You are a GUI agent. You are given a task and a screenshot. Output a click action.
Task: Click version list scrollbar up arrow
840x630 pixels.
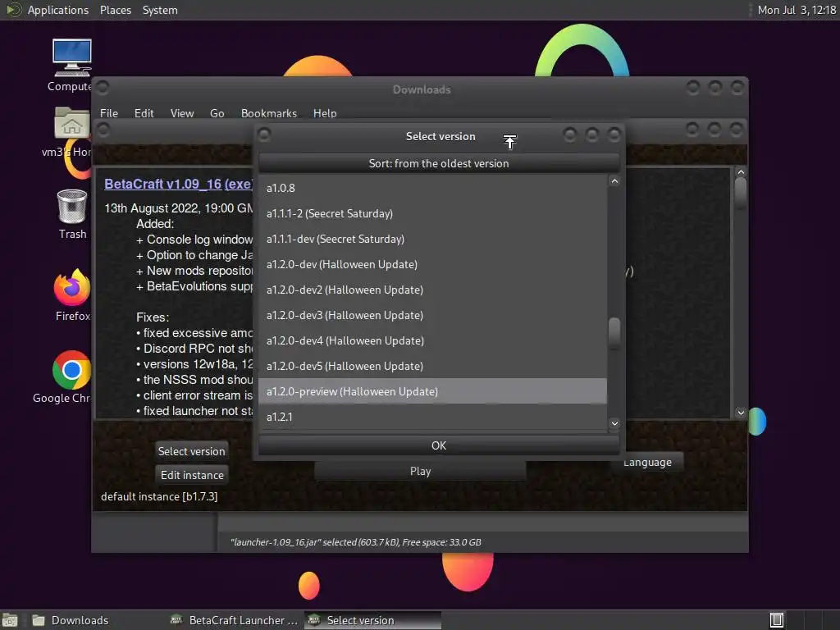(614, 181)
